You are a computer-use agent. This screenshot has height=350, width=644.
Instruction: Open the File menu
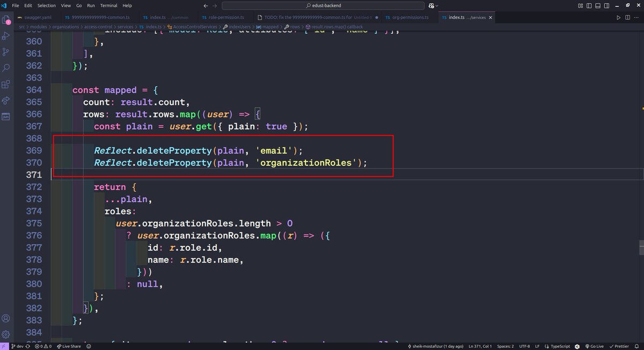[x=16, y=5]
